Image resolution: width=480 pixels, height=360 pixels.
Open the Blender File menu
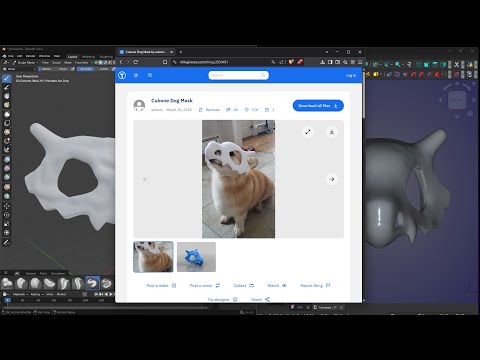(11, 56)
